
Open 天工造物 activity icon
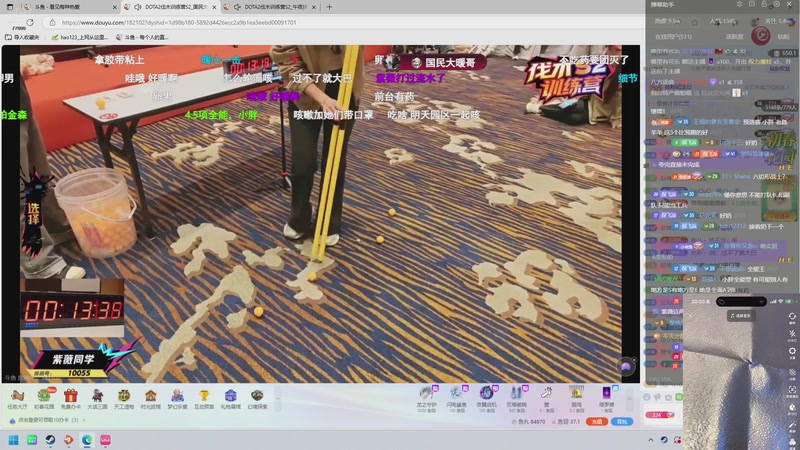124,399
